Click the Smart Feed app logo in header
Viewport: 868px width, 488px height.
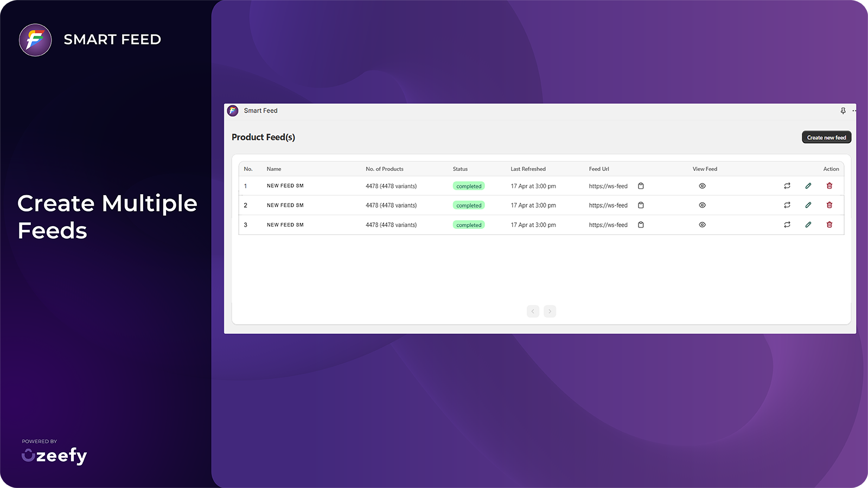coord(233,111)
